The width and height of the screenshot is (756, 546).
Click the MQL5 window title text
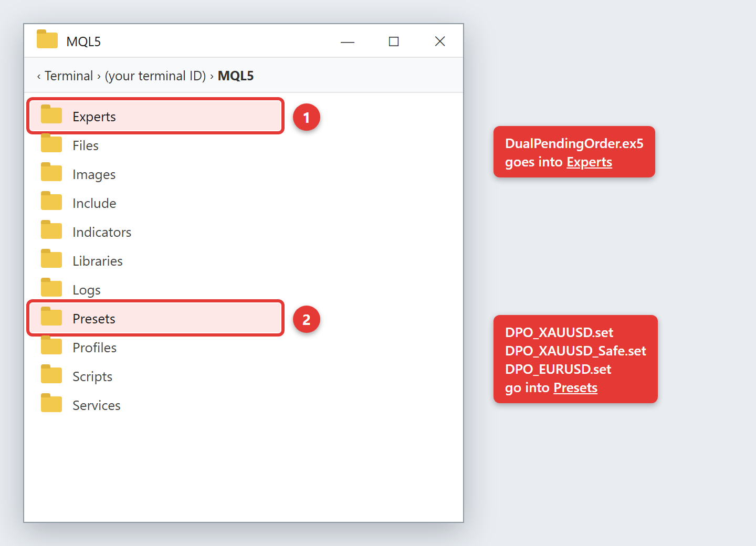pos(83,41)
